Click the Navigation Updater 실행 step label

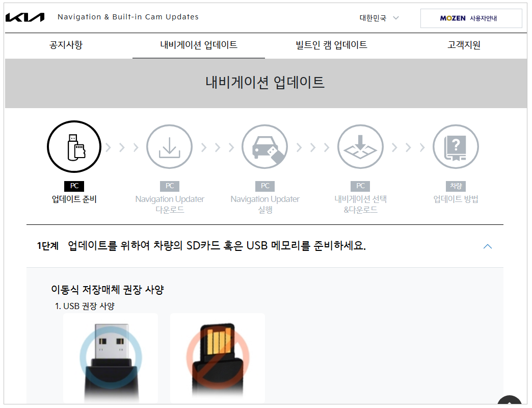click(265, 205)
